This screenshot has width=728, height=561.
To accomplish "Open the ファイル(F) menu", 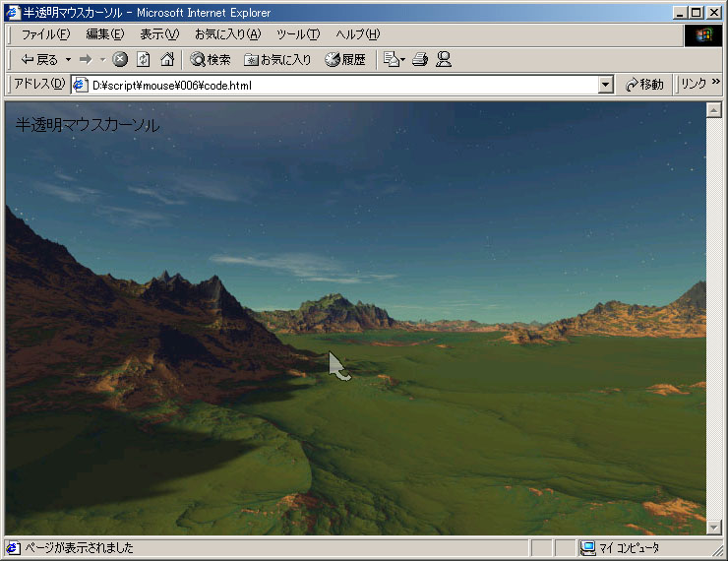I will pyautogui.click(x=45, y=34).
